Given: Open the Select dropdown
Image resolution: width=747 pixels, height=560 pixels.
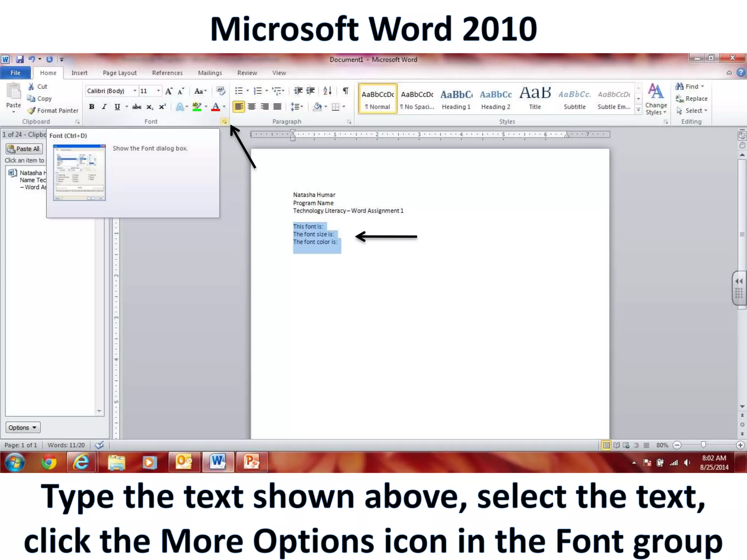Looking at the screenshot, I should pyautogui.click(x=692, y=110).
